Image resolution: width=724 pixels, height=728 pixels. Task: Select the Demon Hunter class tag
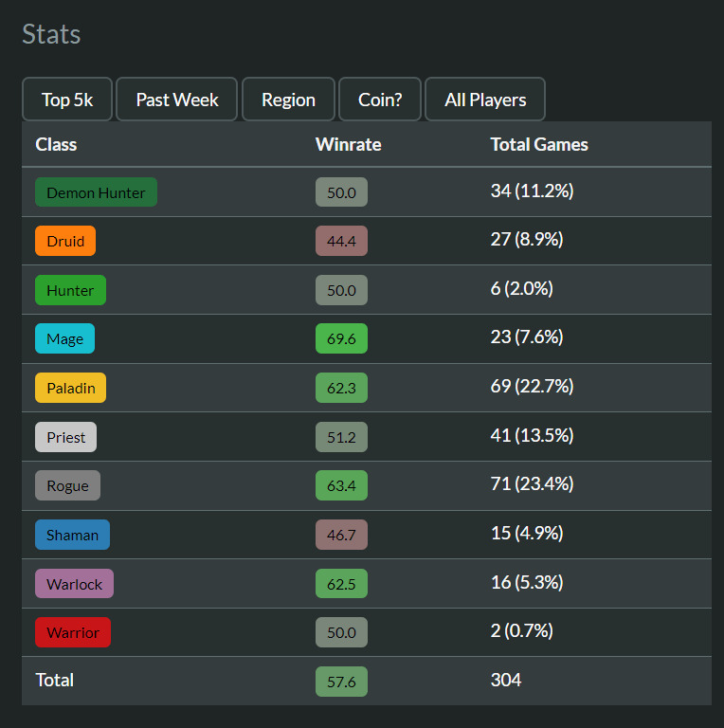[x=96, y=192]
